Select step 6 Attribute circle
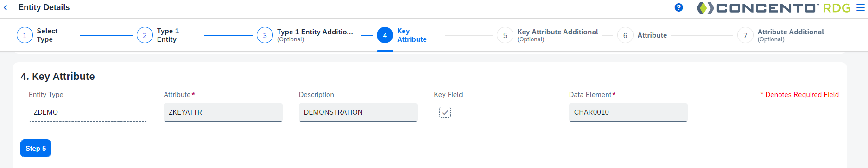 (625, 35)
